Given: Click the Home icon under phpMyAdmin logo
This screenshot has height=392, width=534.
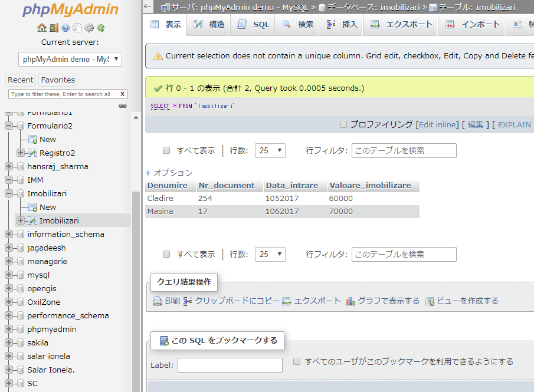Looking at the screenshot, I should pos(41,28).
